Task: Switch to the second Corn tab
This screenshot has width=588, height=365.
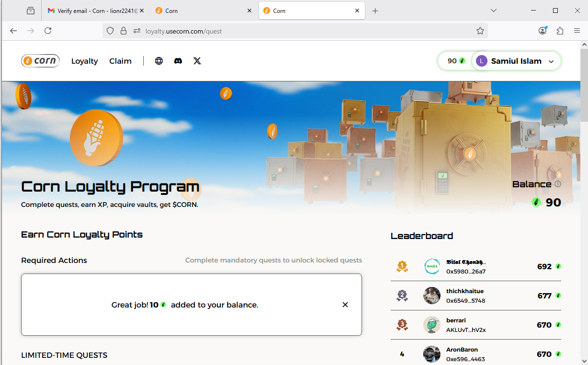Action: click(x=204, y=11)
